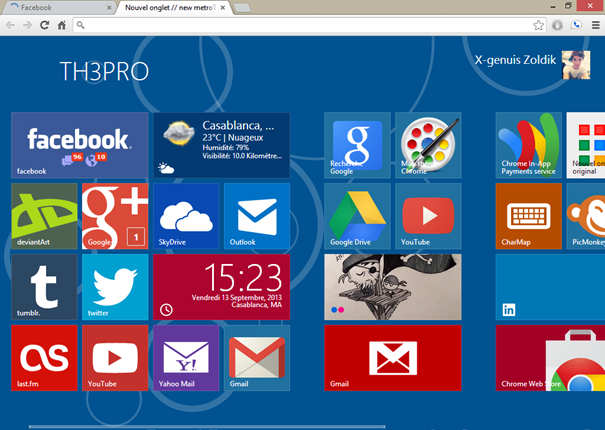Viewport: 605px width, 430px height.
Task: Click the 15:23 clock tile
Action: [x=221, y=286]
